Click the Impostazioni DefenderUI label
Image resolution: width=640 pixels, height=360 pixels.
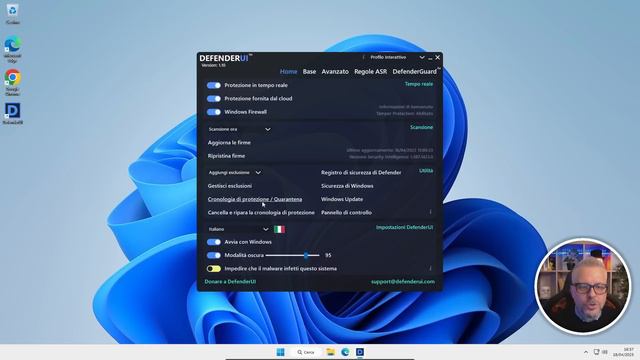(404, 227)
